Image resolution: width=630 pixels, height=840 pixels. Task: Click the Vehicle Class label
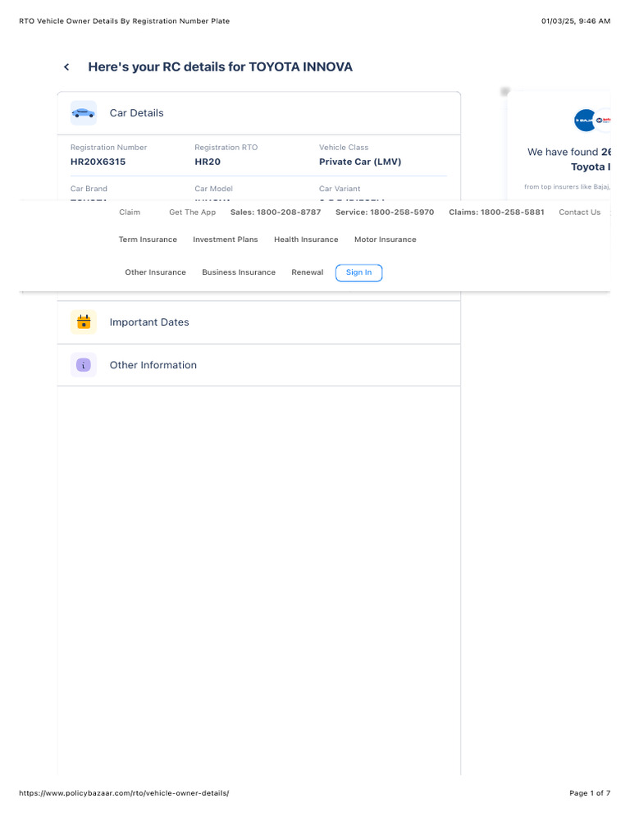click(344, 148)
